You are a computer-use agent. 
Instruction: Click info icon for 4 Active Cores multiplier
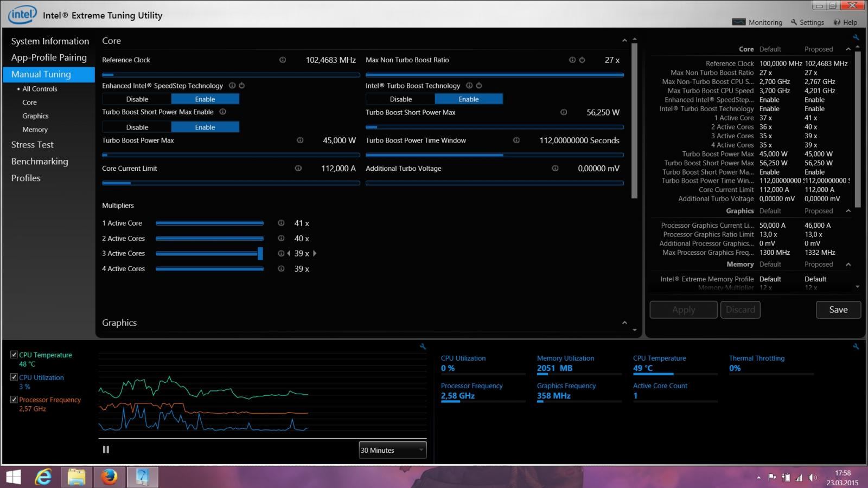pos(281,268)
